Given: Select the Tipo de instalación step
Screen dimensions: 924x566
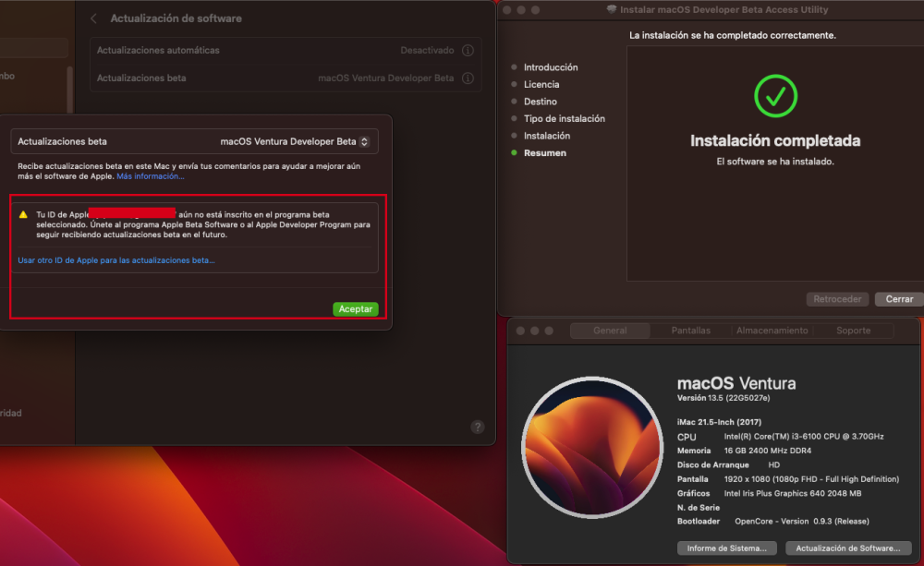Looking at the screenshot, I should 564,118.
